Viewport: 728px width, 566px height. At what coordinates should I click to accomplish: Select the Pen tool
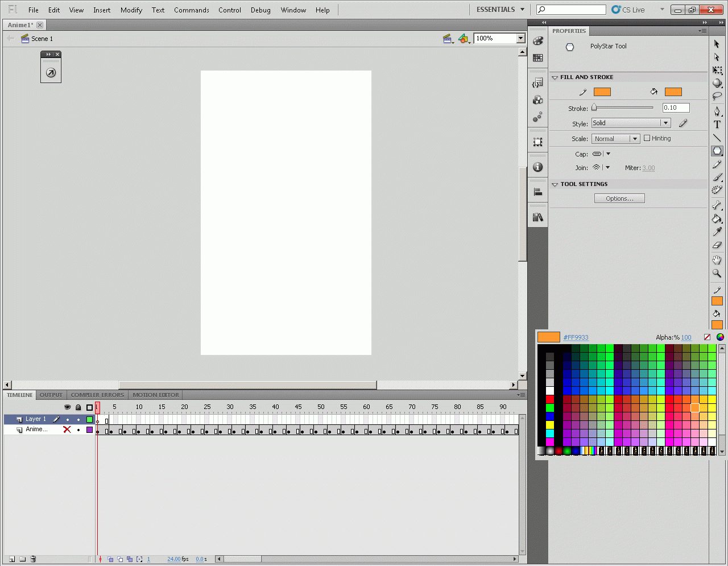coord(717,111)
